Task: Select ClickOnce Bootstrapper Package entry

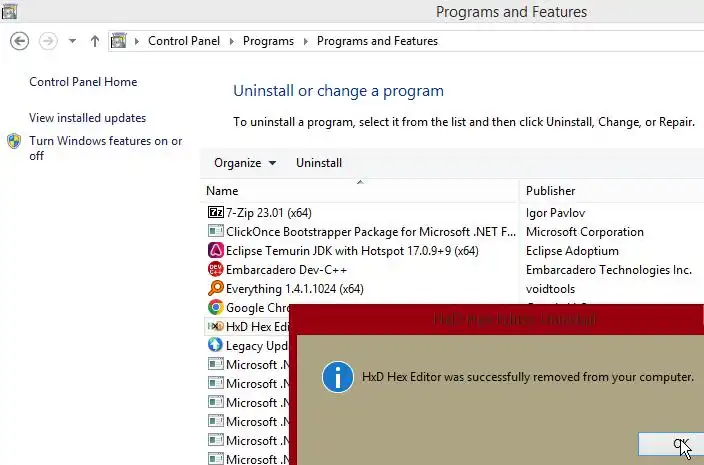Action: (370, 232)
